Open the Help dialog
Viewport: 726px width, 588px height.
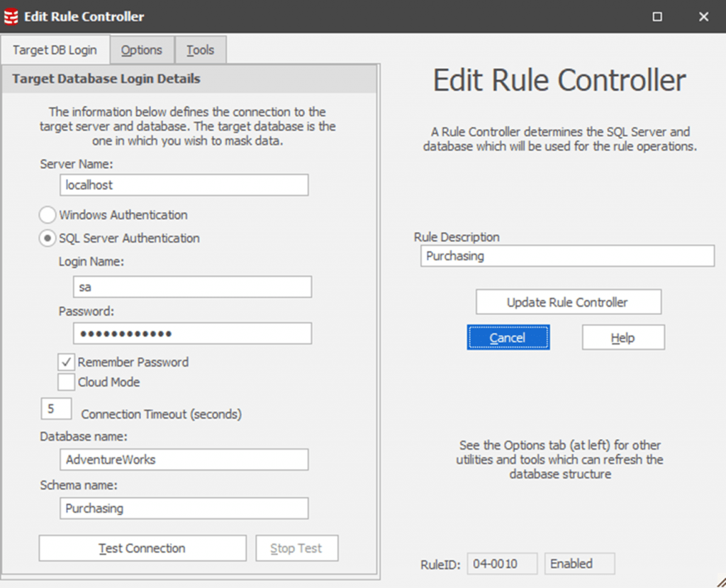click(622, 337)
